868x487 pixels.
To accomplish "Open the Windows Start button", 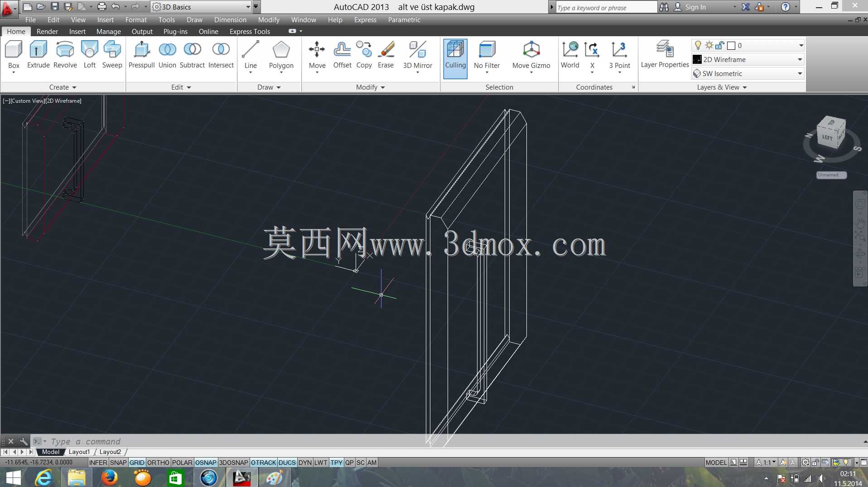I will click(x=14, y=478).
